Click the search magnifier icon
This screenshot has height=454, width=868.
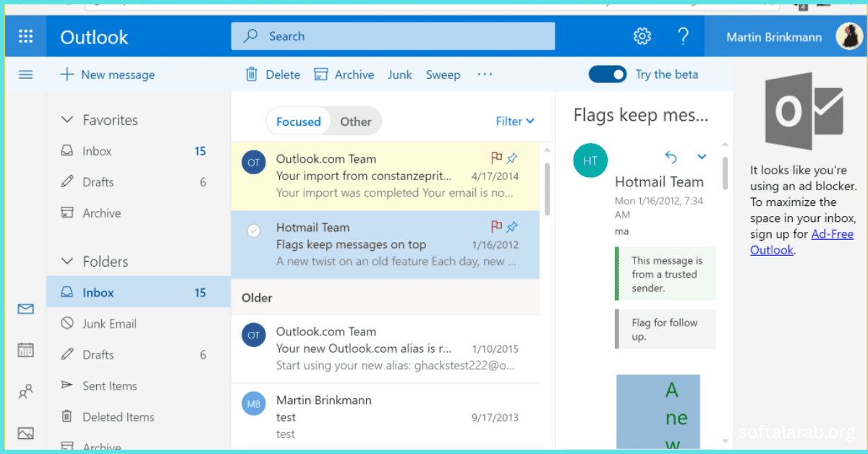click(252, 36)
